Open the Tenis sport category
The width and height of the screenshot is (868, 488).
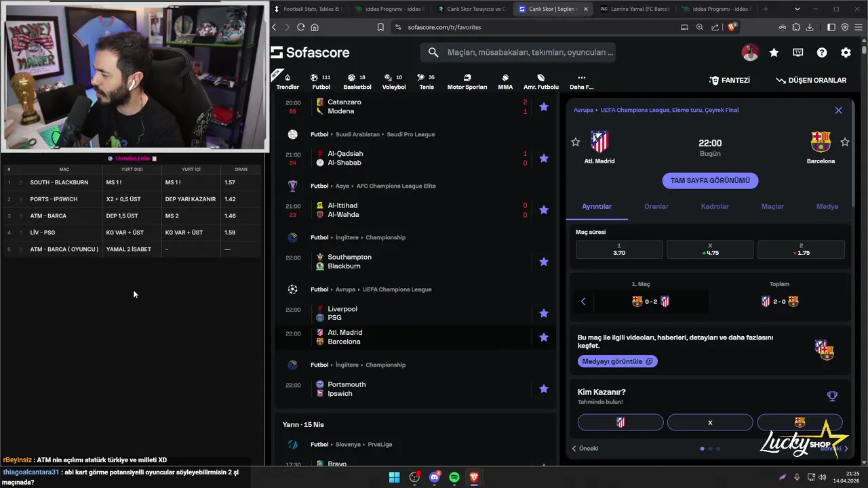[426, 81]
